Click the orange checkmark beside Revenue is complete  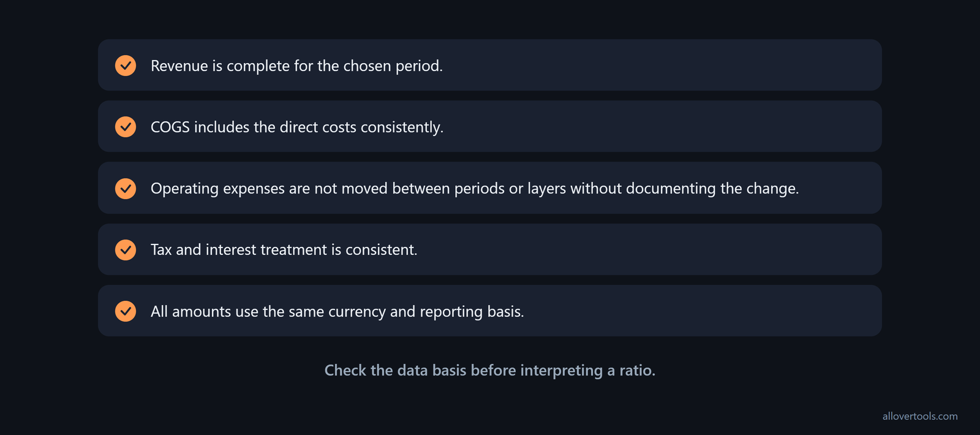(126, 66)
